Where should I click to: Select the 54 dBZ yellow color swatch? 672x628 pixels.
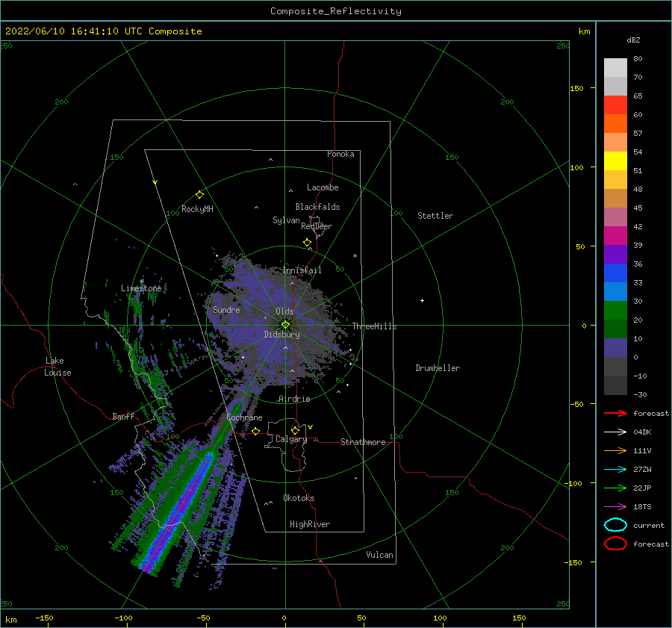point(615,161)
